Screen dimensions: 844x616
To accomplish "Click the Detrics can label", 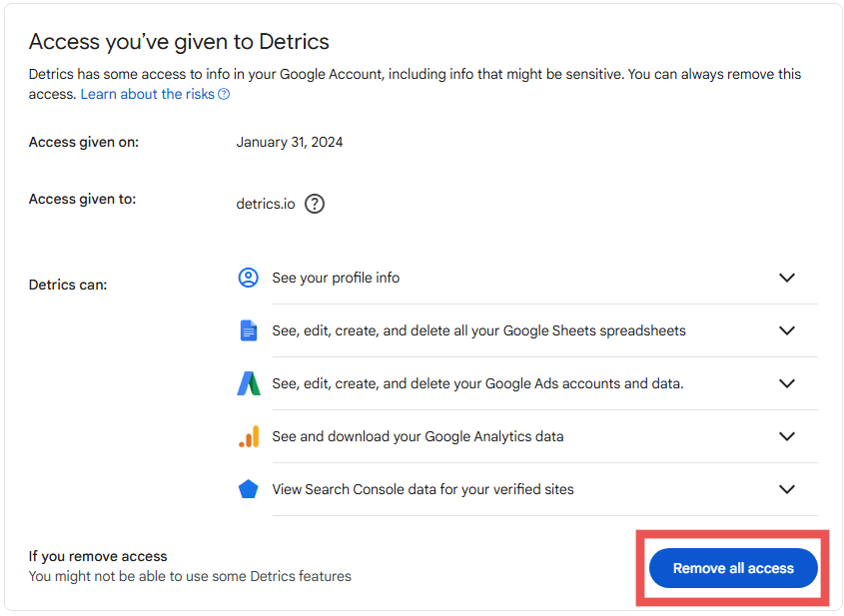I will coord(67,285).
